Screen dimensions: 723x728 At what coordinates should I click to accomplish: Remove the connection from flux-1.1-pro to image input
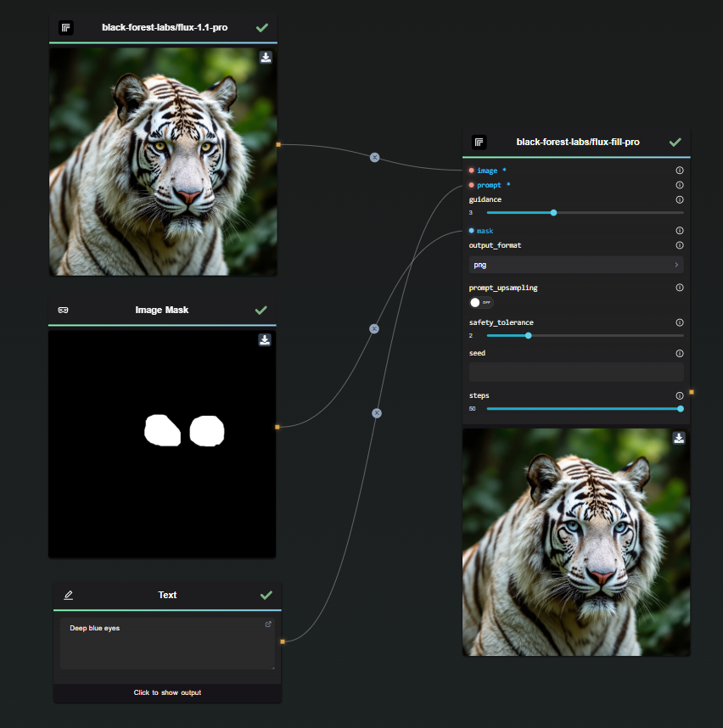point(375,157)
